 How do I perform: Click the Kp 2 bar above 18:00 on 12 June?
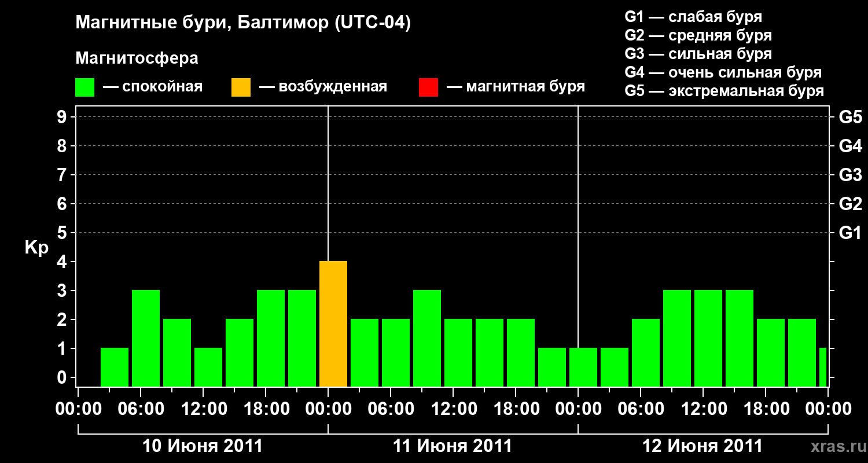click(771, 353)
